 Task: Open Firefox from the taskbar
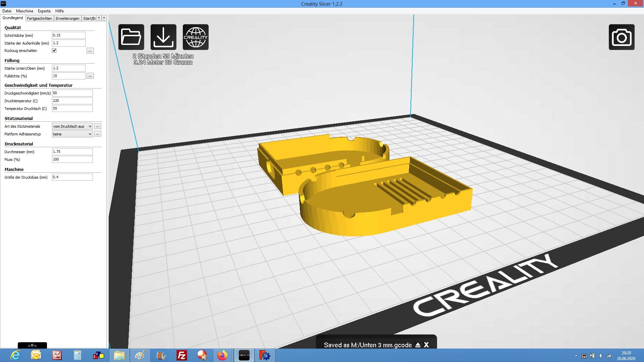[222, 355]
